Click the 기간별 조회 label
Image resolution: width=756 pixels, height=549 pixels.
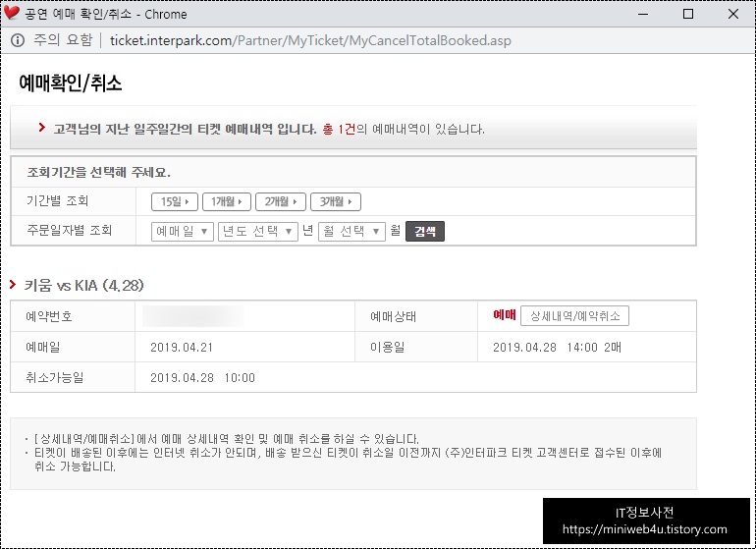(x=57, y=201)
